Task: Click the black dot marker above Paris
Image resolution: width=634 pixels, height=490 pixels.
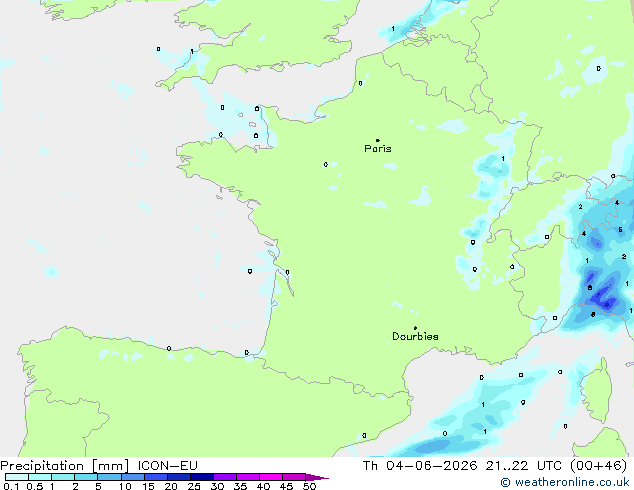Action: (x=378, y=140)
